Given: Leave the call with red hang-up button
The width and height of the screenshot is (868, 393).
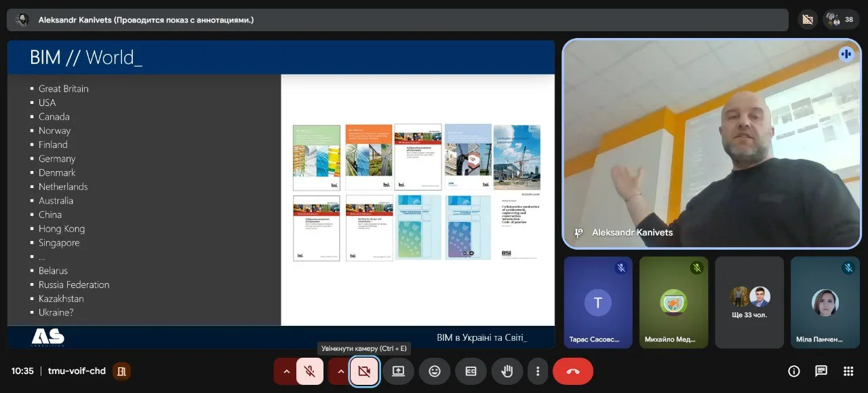Looking at the screenshot, I should (x=573, y=371).
